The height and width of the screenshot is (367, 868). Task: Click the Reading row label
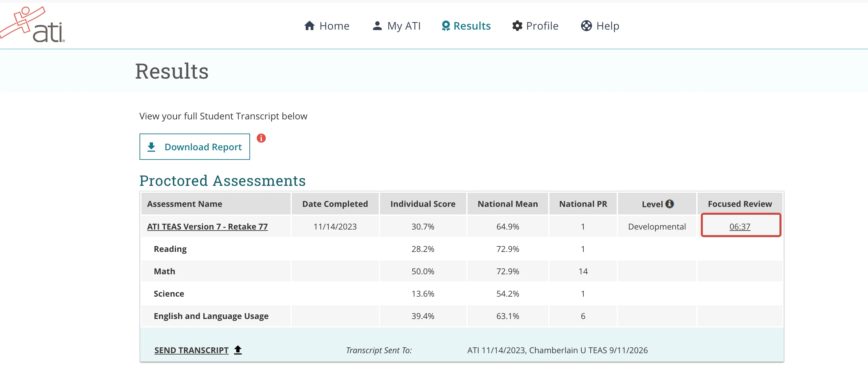click(x=170, y=249)
